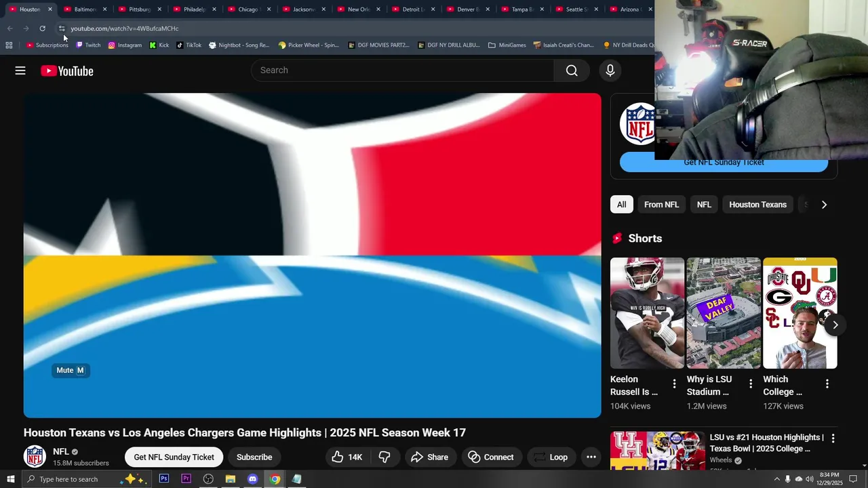
Task: Open the Which College Short thumbnail
Action: pyautogui.click(x=800, y=313)
